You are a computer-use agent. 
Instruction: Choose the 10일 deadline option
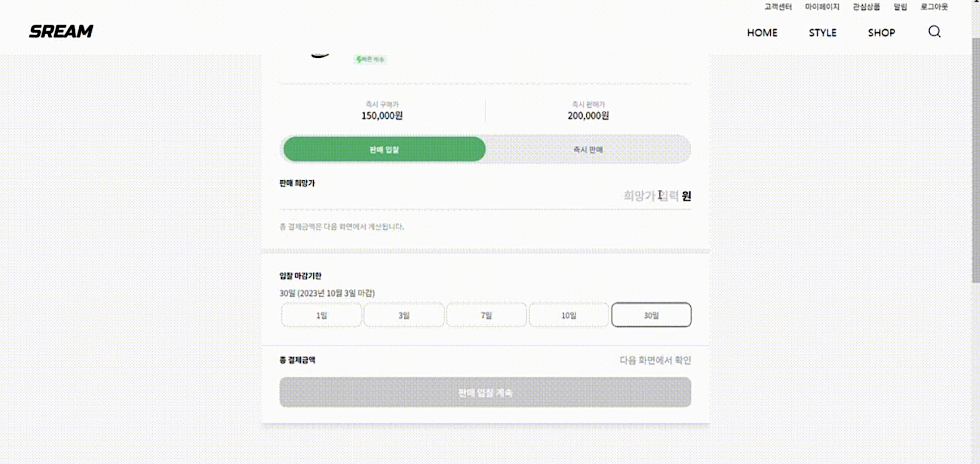[x=569, y=315]
